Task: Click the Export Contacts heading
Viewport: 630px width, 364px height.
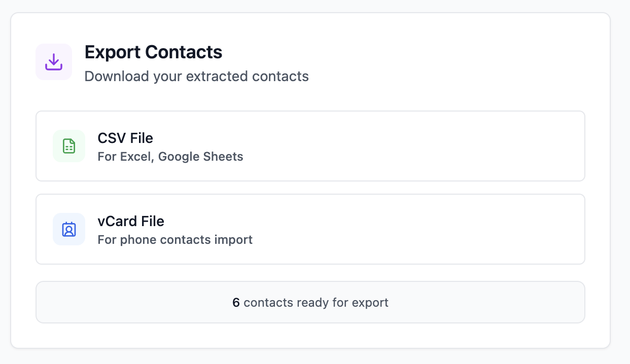Action: pyautogui.click(x=154, y=52)
